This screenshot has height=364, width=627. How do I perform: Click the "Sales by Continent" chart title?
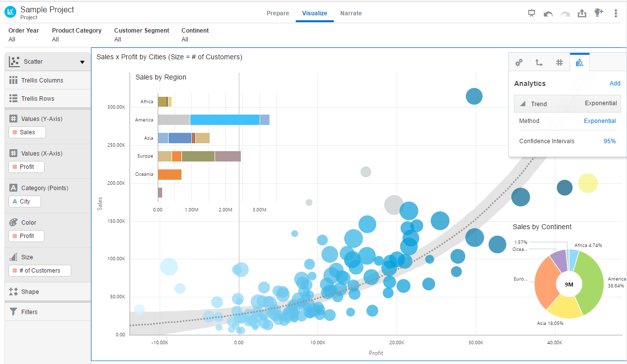[542, 227]
